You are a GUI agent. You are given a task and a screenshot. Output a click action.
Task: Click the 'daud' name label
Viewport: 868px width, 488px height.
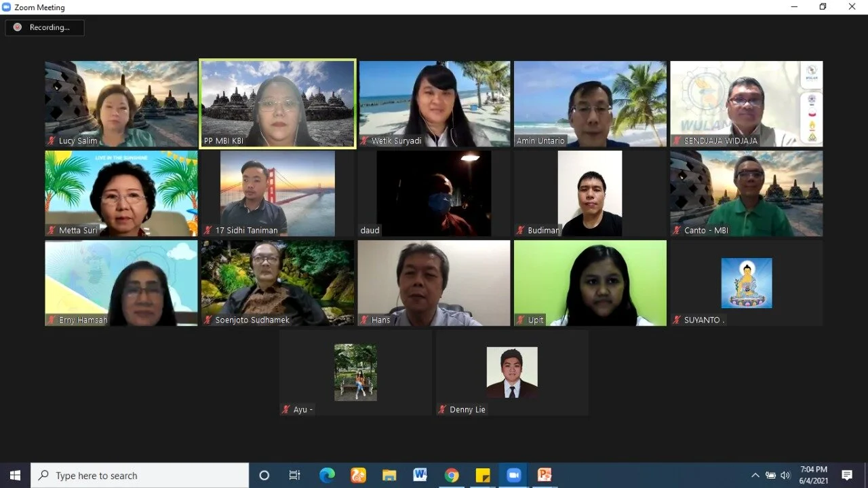[370, 231]
